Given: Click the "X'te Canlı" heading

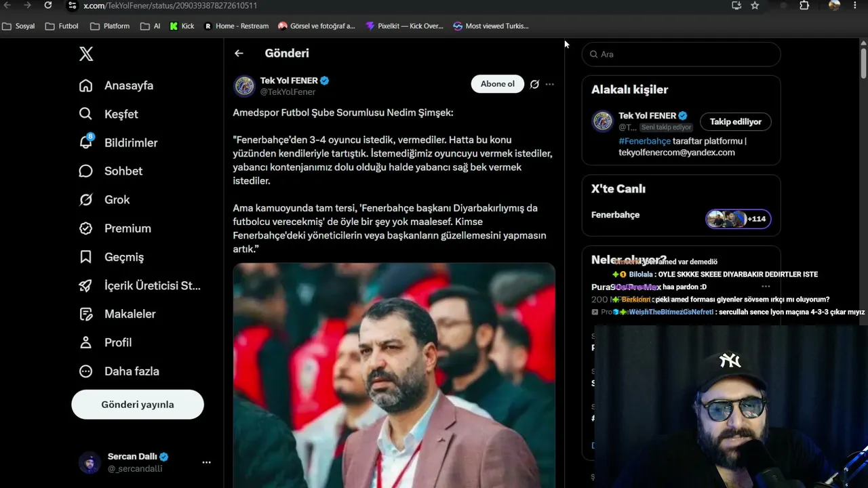Looking at the screenshot, I should coord(618,188).
